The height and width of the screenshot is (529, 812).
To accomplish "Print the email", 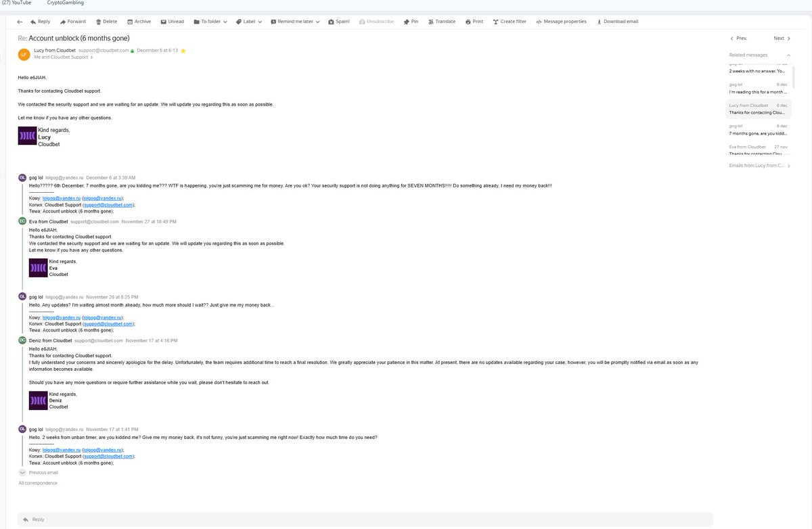I will pyautogui.click(x=474, y=22).
